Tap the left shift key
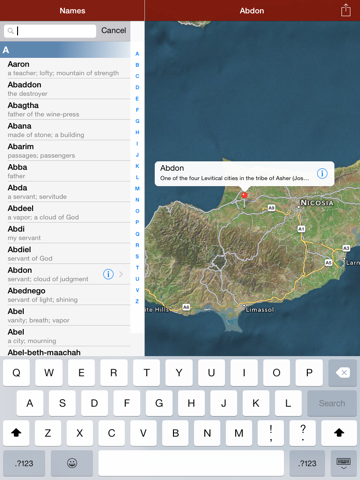Screen dimensions: 360x480 pos(16,433)
